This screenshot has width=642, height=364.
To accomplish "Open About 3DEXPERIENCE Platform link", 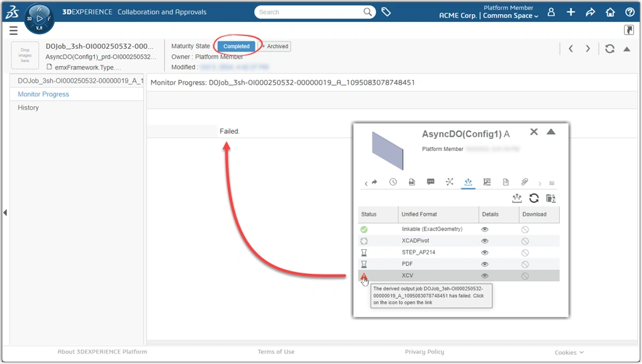I will click(102, 352).
